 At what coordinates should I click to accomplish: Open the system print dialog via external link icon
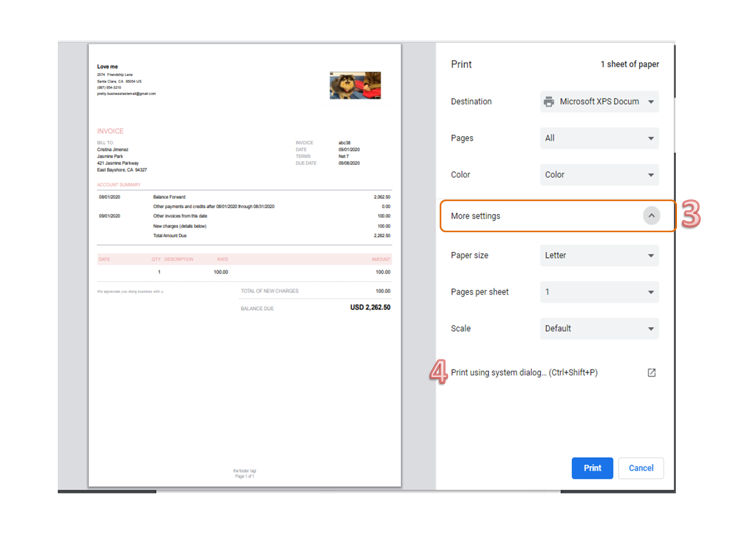point(651,372)
